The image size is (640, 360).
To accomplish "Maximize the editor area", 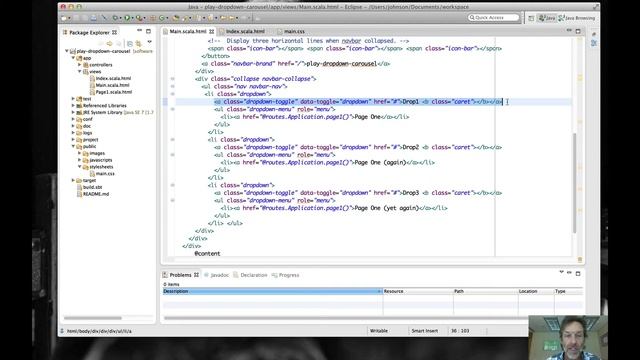I will [x=578, y=31].
